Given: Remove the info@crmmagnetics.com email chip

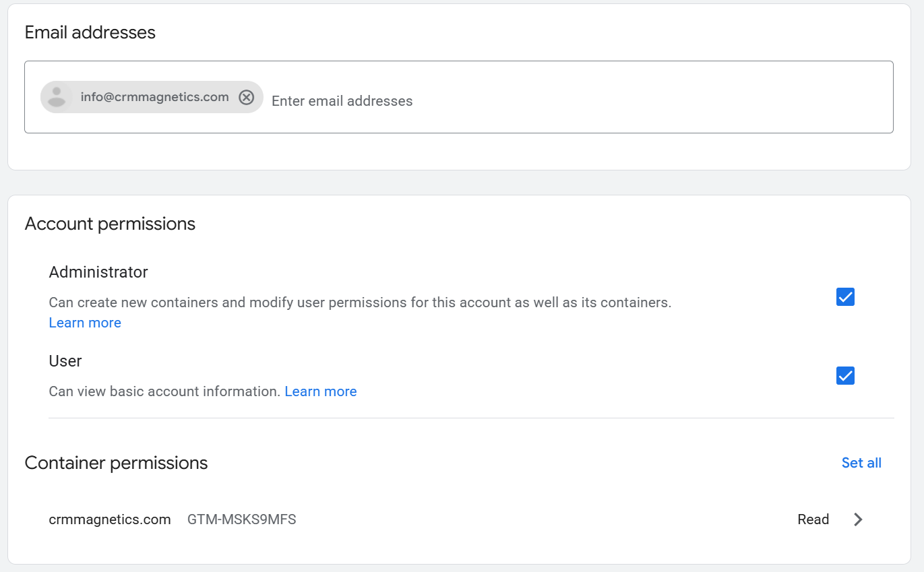Looking at the screenshot, I should click(247, 97).
